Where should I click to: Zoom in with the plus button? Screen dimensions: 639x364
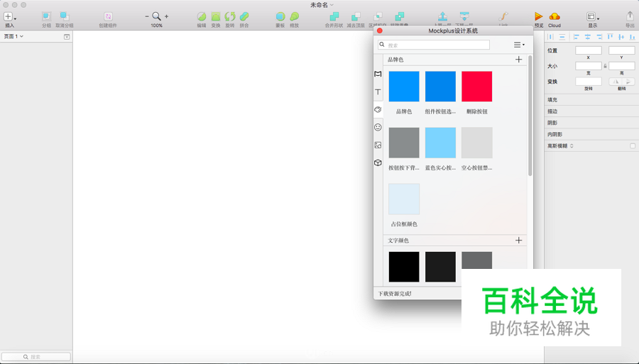pyautogui.click(x=166, y=16)
